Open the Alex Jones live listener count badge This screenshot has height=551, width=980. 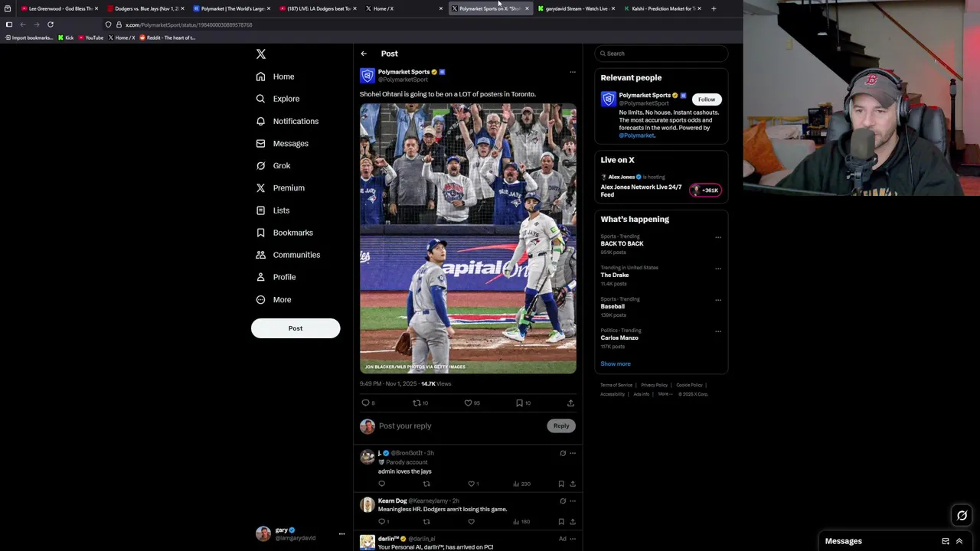pos(705,191)
